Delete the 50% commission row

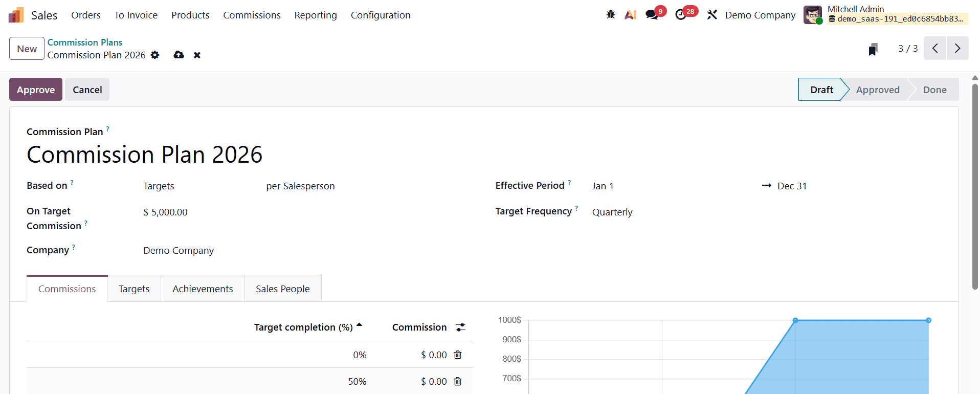[x=458, y=381]
